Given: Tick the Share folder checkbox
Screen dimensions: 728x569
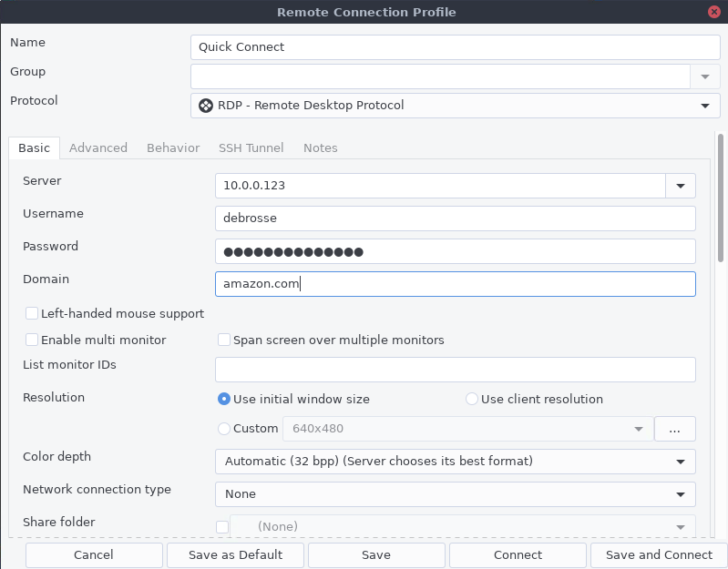Looking at the screenshot, I should [x=222, y=527].
